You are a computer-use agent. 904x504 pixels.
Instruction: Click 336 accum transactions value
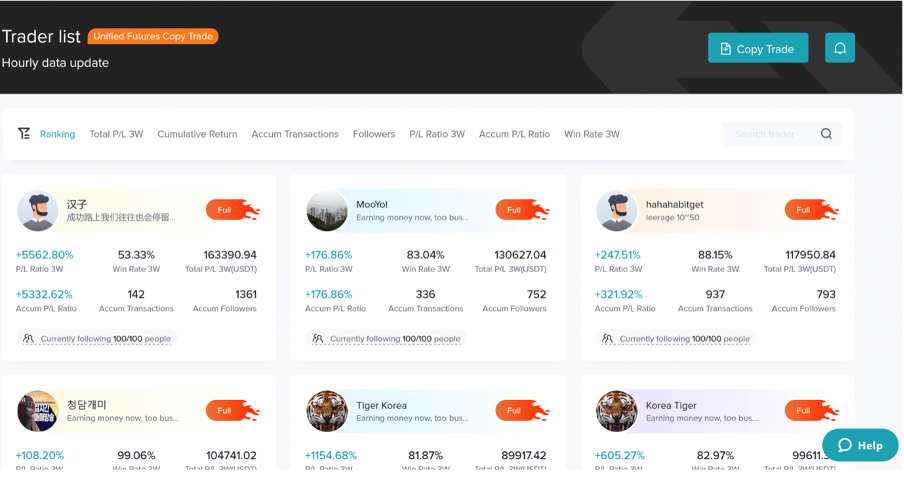point(425,294)
